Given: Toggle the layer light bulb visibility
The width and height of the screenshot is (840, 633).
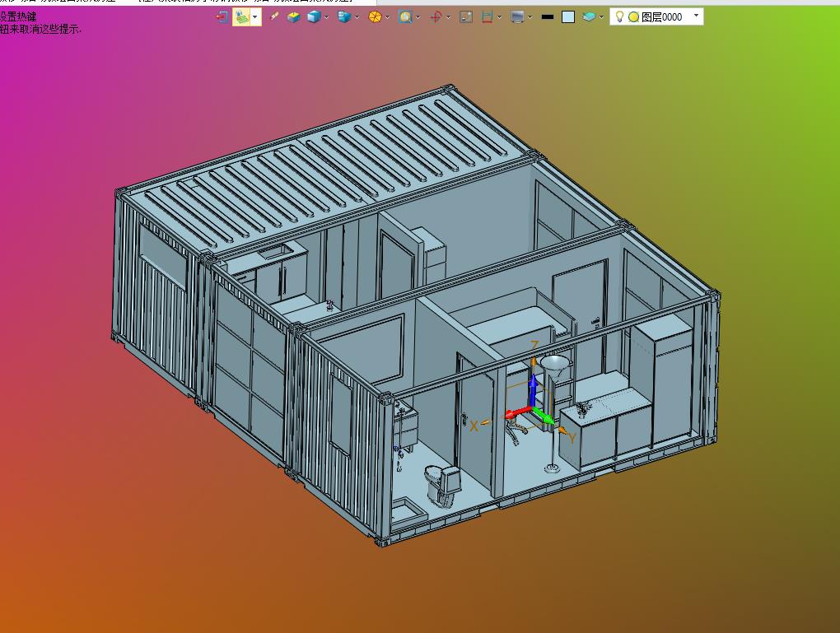Looking at the screenshot, I should coord(619,17).
